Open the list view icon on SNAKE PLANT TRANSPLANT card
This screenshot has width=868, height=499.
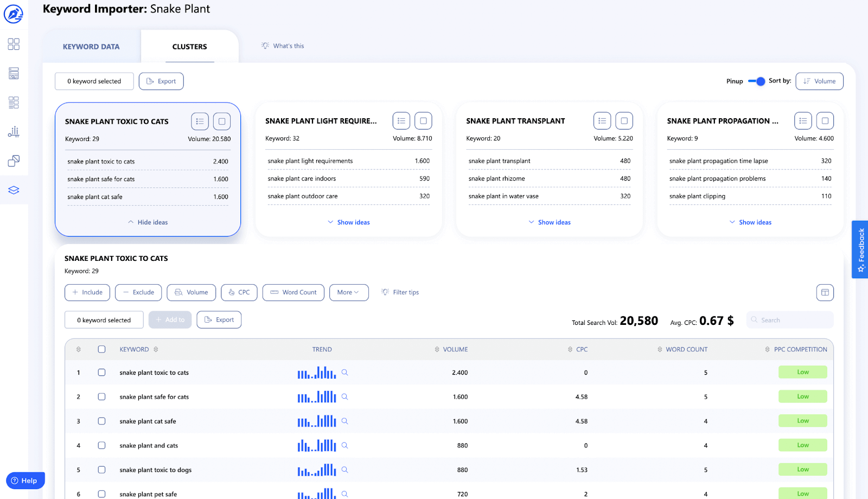(x=602, y=120)
